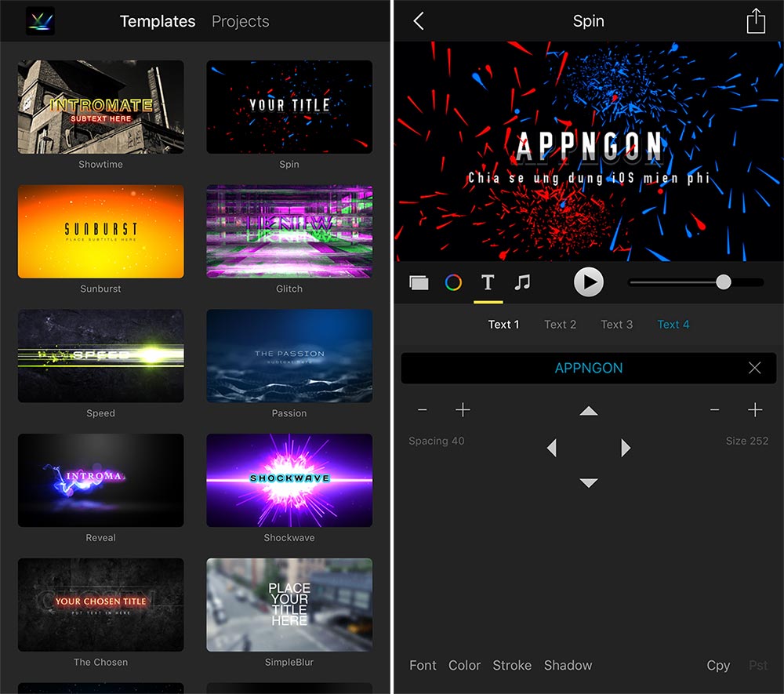The height and width of the screenshot is (694, 784).
Task: Click the "Shockwave" template label
Action: tap(289, 537)
